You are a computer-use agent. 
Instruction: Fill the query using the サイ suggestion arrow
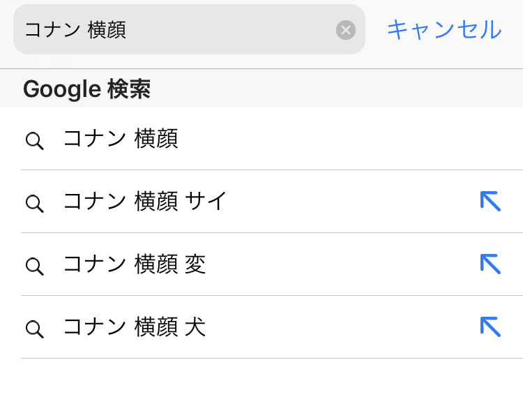(x=491, y=201)
